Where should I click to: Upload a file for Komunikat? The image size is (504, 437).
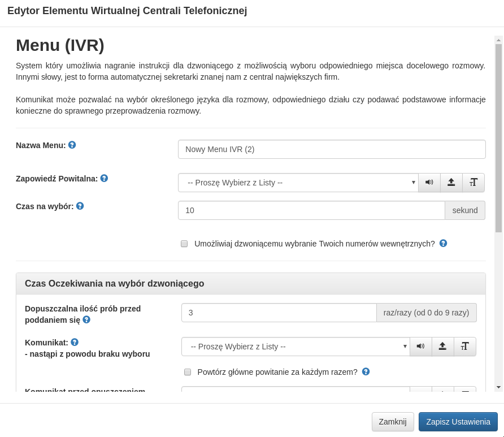point(442,347)
